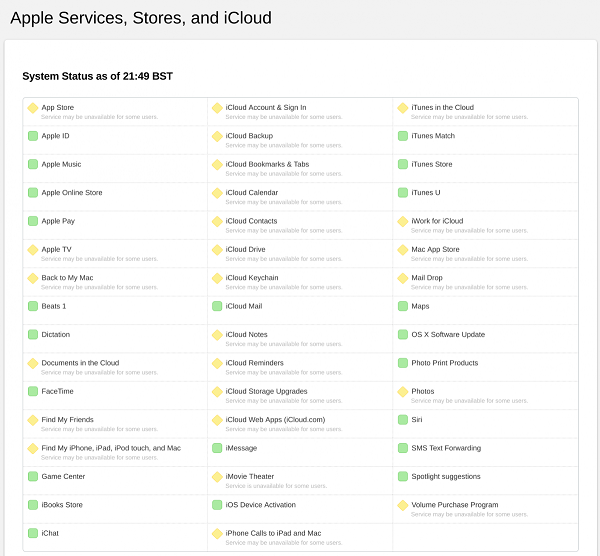The height and width of the screenshot is (556, 600).
Task: Click the yellow icon beside Volume Purchase Program
Action: [403, 505]
